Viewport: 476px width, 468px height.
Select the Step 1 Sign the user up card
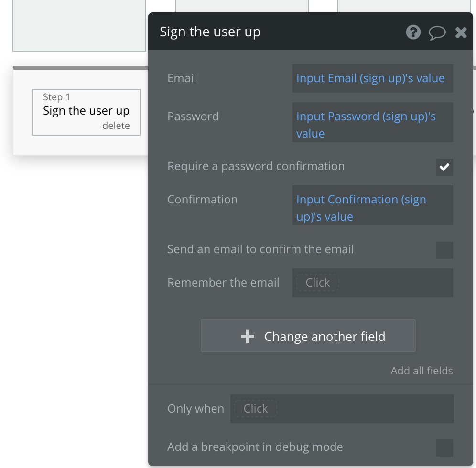tap(86, 110)
